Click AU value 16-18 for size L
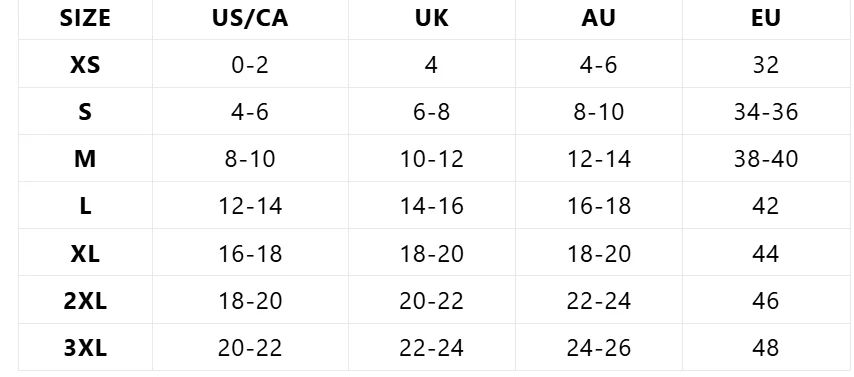Viewport: 854px width, 377px height. 598,206
